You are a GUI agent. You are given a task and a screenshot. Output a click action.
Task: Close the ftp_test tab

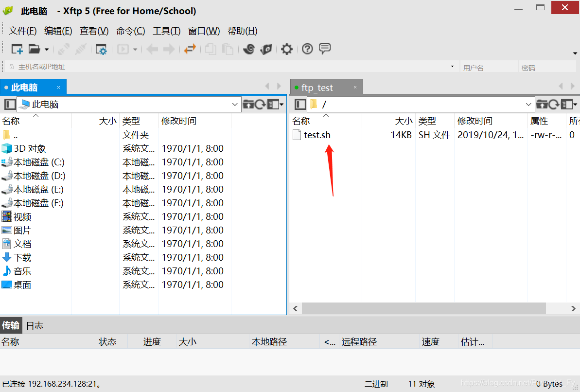click(355, 88)
